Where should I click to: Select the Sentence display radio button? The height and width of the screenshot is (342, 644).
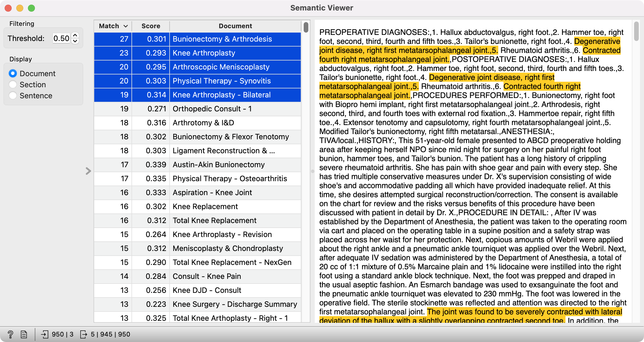click(13, 95)
